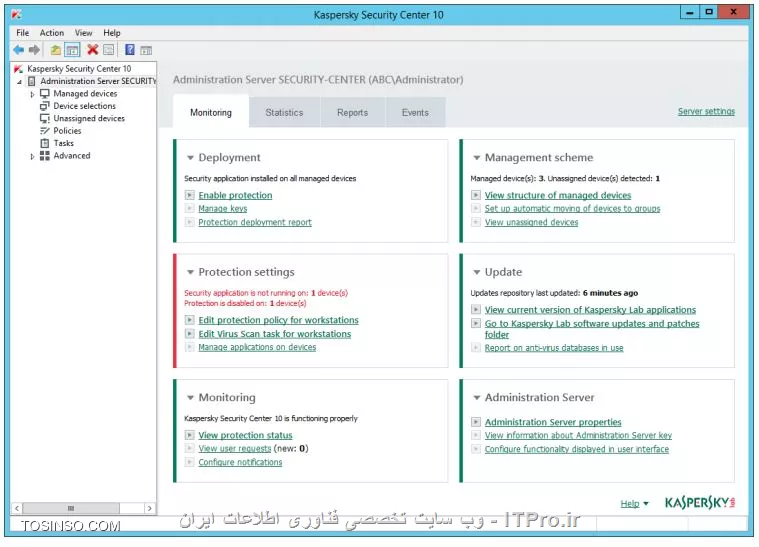Click arrow icon beside Enable protection
This screenshot has height=547, width=759.
tap(190, 195)
